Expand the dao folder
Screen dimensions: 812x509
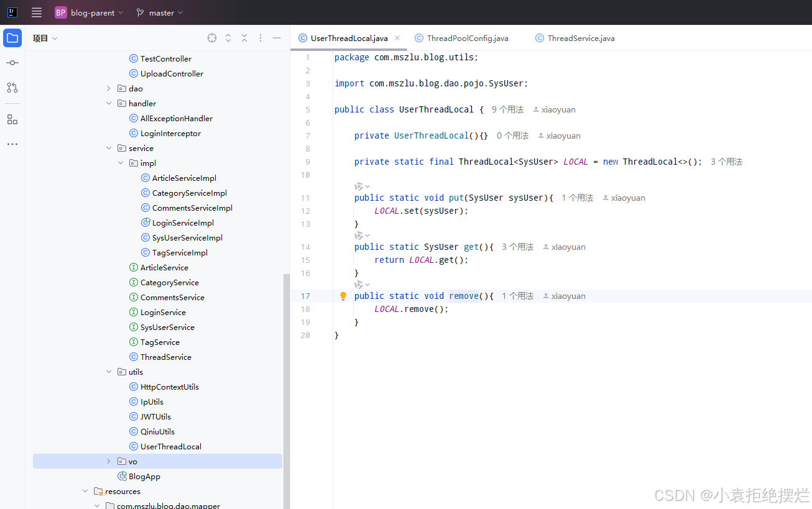pyautogui.click(x=109, y=88)
